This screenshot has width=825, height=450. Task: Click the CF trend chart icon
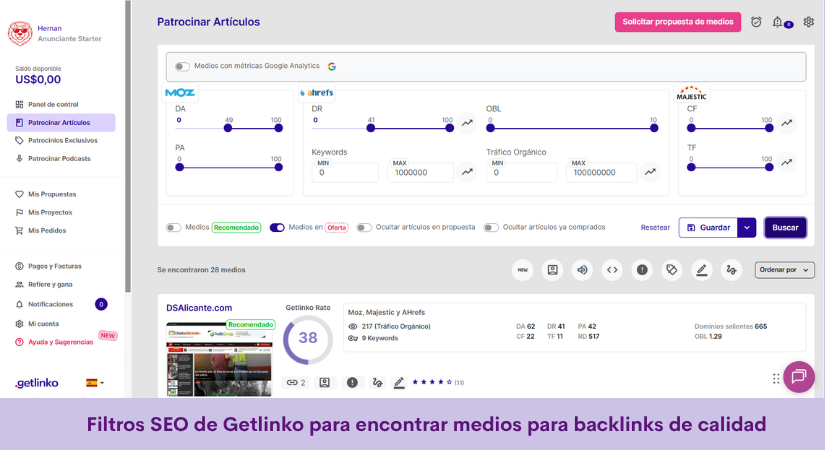[787, 123]
